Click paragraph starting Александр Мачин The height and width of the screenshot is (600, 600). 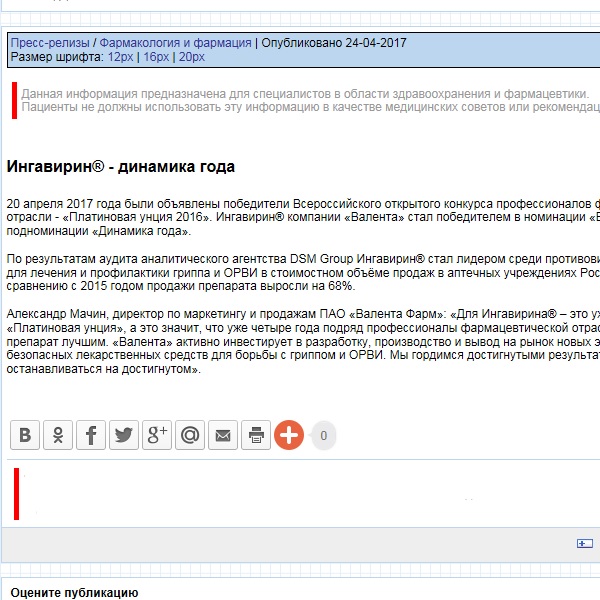(303, 341)
